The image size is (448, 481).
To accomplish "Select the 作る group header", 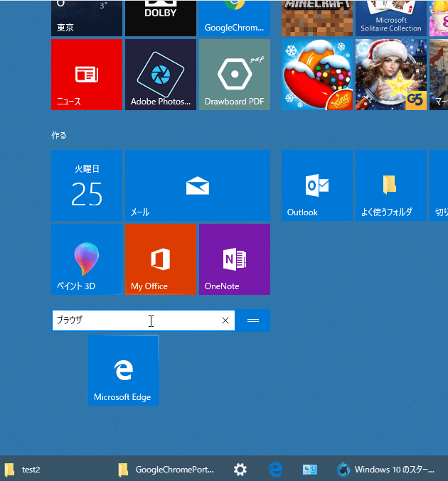I will (x=58, y=135).
